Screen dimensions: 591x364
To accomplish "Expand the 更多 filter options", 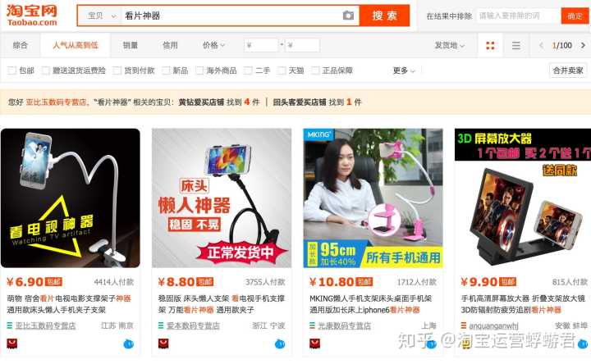I will 404,71.
